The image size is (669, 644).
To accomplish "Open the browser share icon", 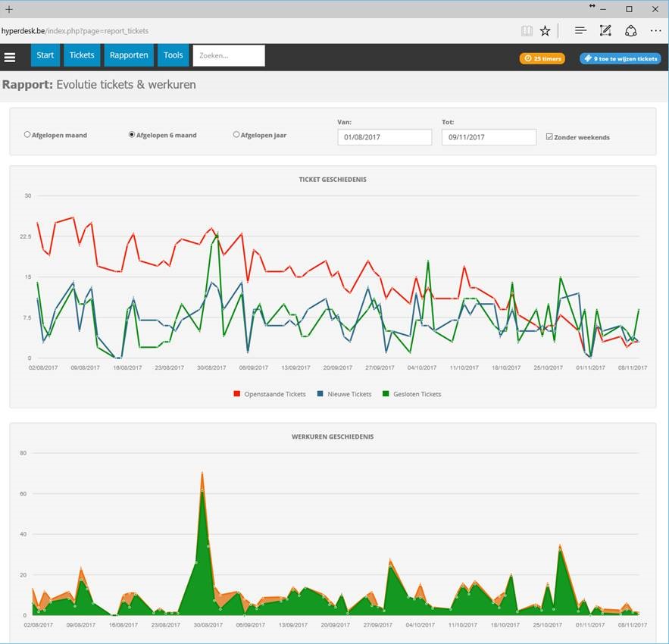I will [x=630, y=31].
